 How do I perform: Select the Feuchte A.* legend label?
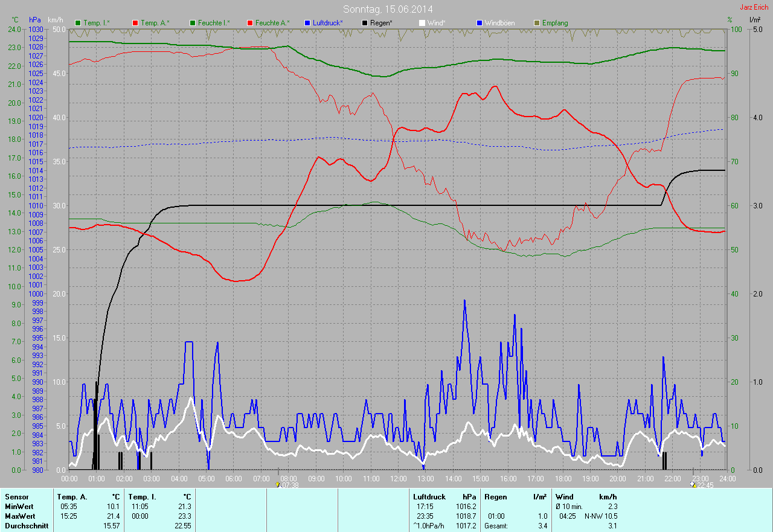point(272,23)
